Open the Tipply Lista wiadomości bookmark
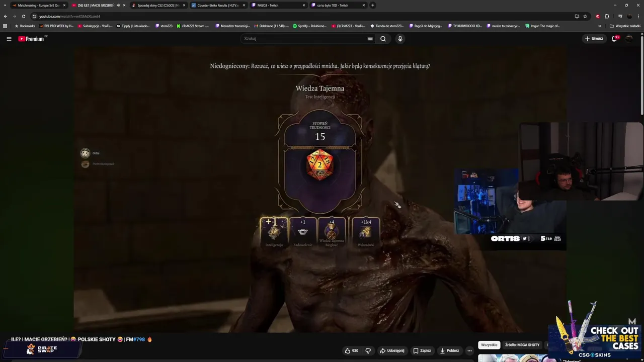 pos(133,26)
